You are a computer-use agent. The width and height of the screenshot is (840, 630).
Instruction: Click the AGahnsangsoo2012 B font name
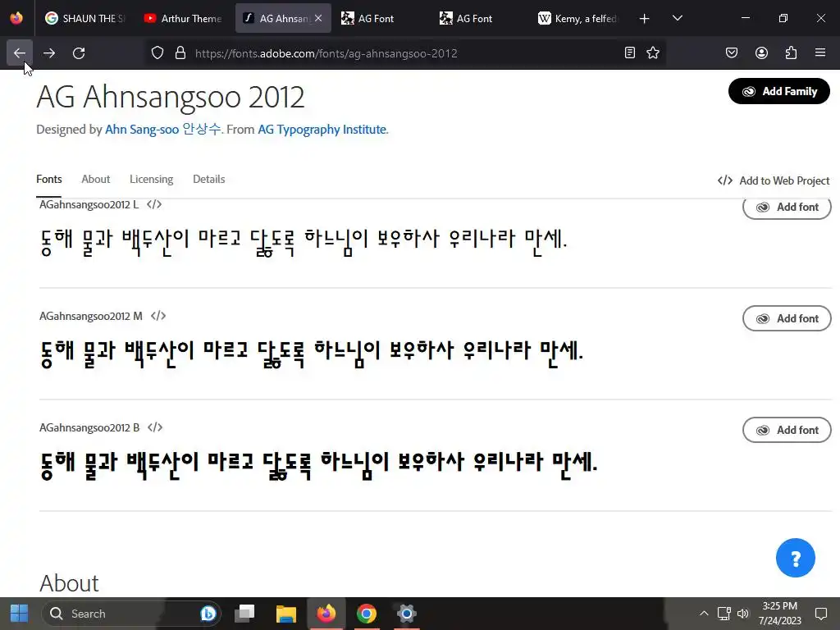pos(89,427)
